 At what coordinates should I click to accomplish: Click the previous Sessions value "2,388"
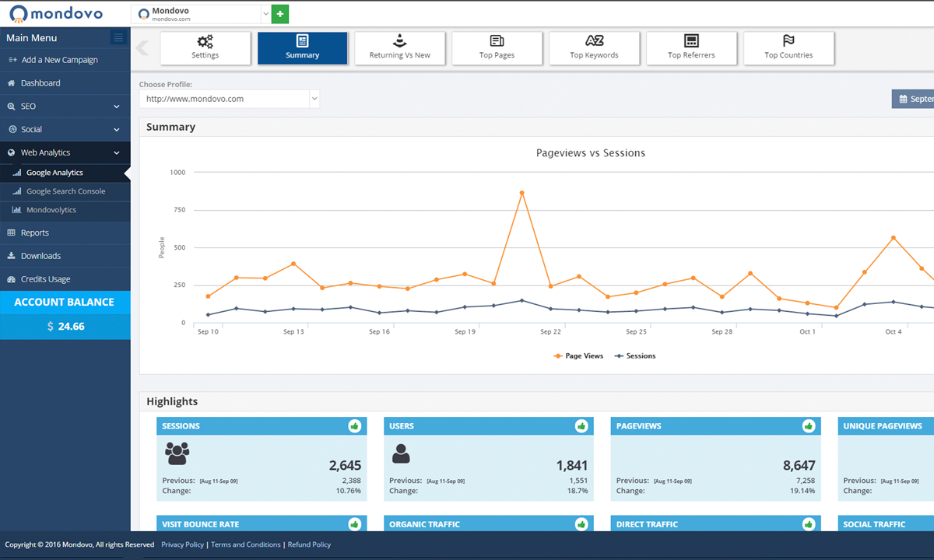click(351, 481)
